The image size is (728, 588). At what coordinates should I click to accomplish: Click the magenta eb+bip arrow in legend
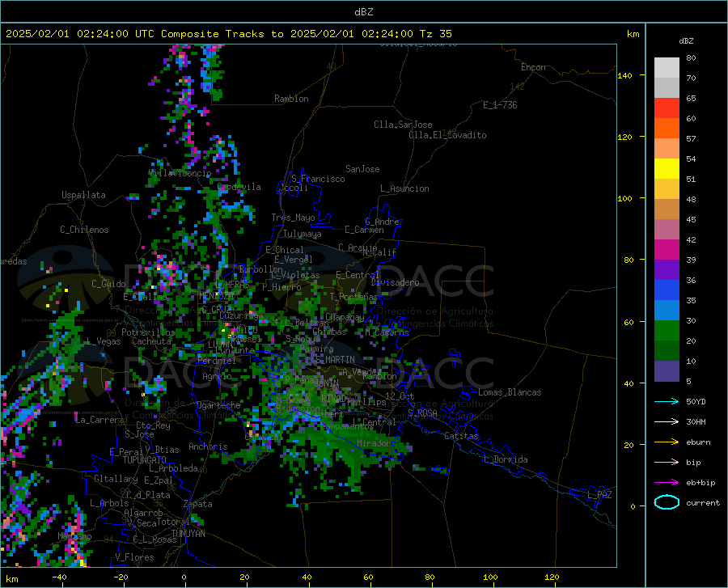pyautogui.click(x=667, y=483)
